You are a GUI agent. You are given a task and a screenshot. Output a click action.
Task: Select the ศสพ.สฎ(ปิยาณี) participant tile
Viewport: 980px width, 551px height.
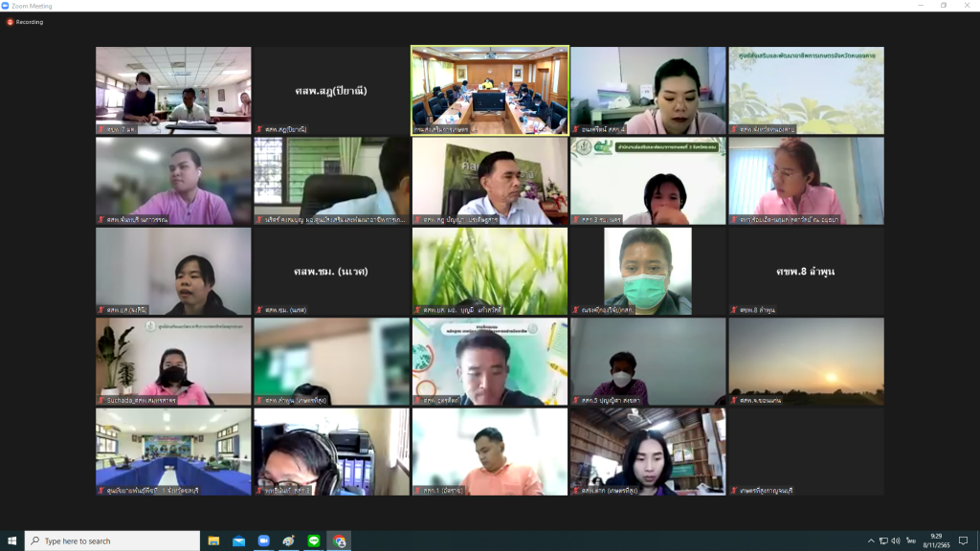click(x=331, y=90)
